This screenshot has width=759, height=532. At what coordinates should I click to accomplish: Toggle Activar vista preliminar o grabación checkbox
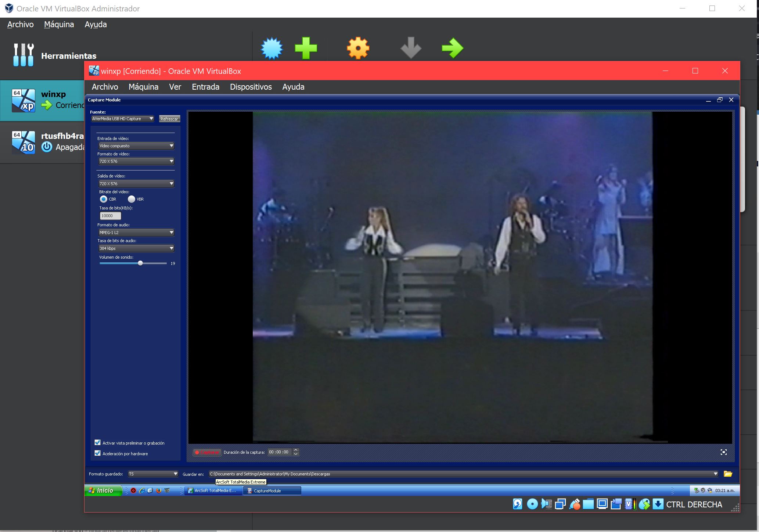click(98, 443)
